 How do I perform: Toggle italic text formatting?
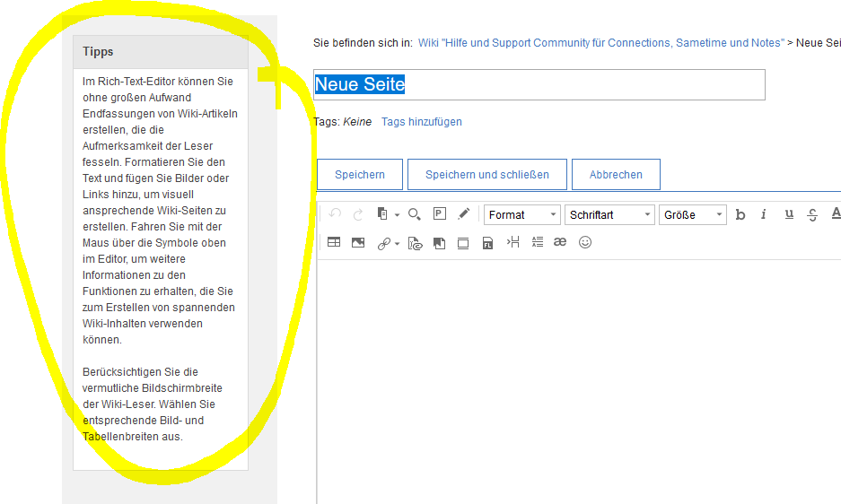click(764, 214)
